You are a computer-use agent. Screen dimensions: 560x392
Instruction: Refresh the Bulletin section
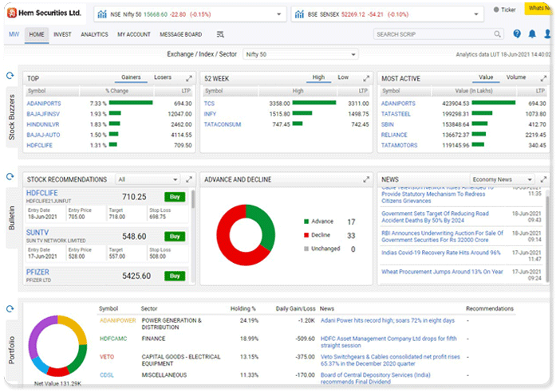(x=10, y=177)
